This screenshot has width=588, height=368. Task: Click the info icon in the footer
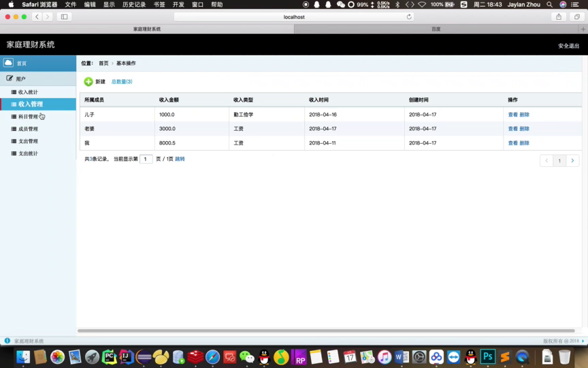pyautogui.click(x=7, y=341)
